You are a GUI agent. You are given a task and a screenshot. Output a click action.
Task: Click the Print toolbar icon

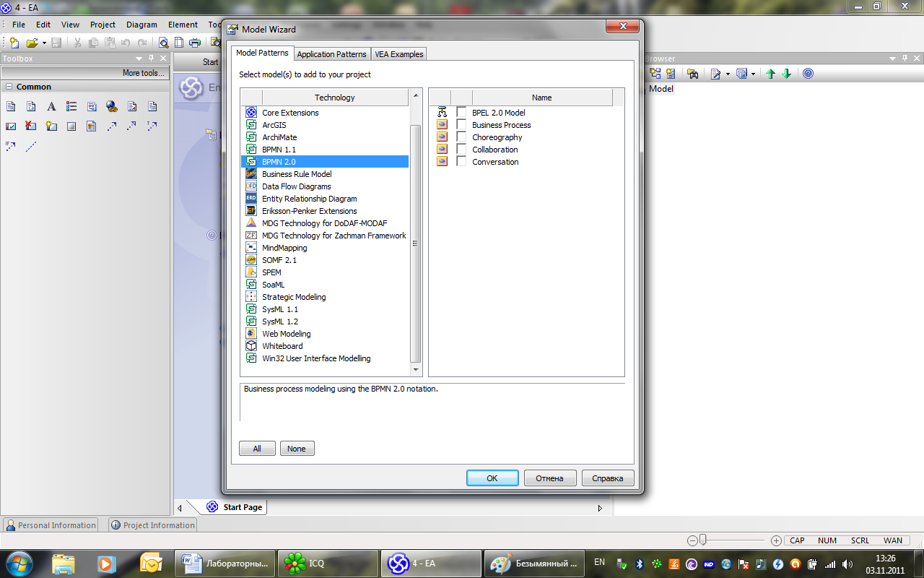point(195,43)
